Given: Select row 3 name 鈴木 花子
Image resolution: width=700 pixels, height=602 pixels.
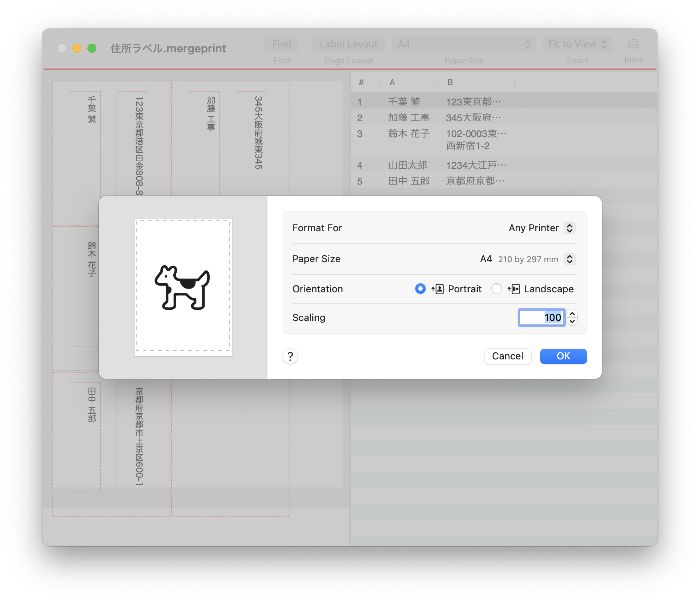Looking at the screenshot, I should tap(409, 134).
